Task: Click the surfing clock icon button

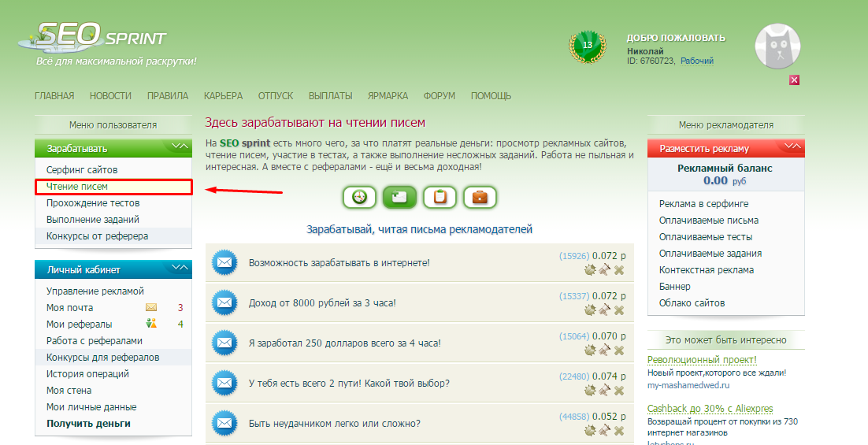Action: 359,197
